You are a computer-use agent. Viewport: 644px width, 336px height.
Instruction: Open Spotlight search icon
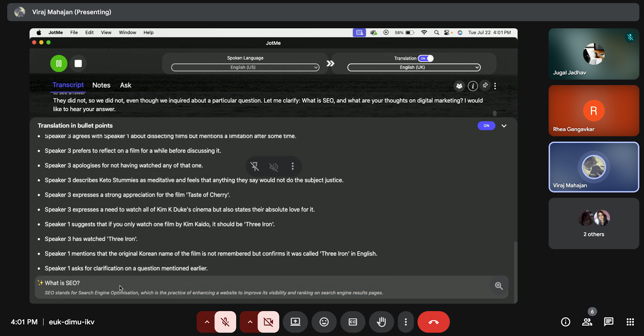(x=437, y=33)
